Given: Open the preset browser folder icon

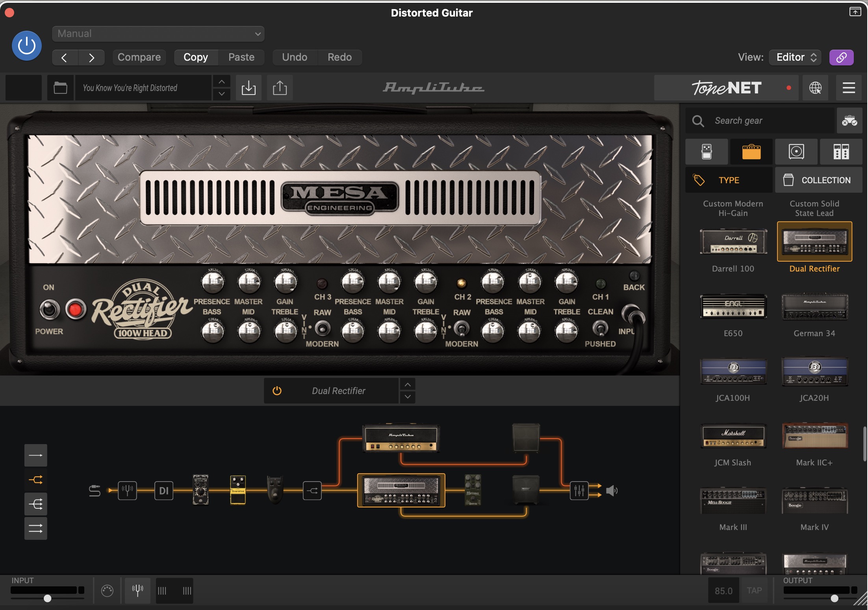Looking at the screenshot, I should click(x=60, y=87).
